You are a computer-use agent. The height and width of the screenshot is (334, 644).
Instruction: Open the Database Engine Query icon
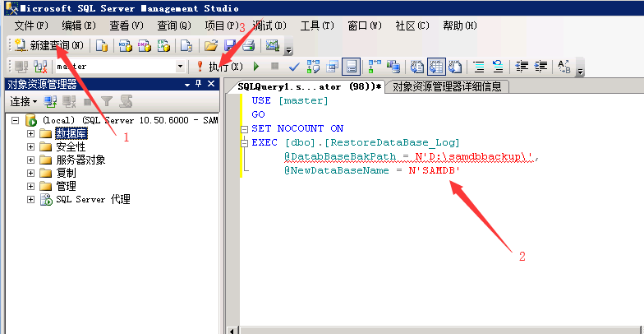click(x=102, y=46)
